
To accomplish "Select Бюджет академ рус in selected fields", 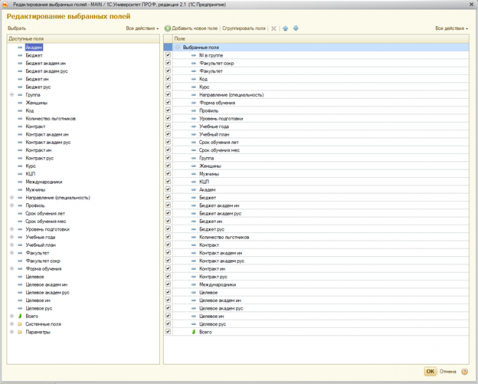I will (x=220, y=213).
